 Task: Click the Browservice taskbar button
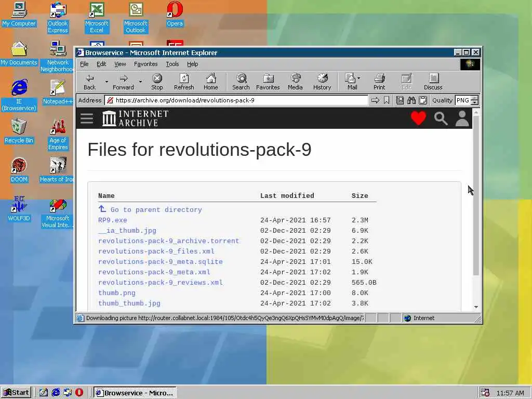click(135, 393)
